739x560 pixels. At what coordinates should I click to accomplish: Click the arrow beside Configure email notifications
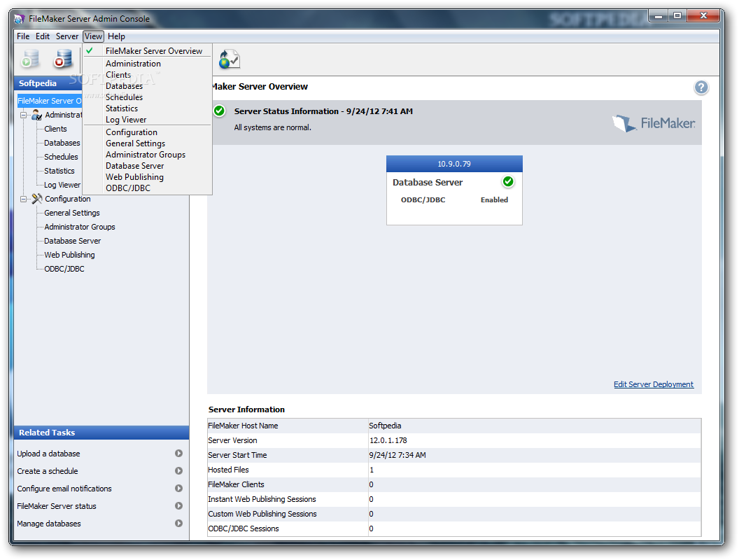(178, 489)
